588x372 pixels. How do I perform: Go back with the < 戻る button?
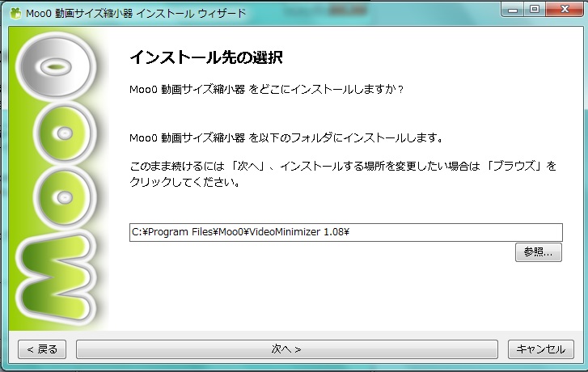click(x=42, y=349)
